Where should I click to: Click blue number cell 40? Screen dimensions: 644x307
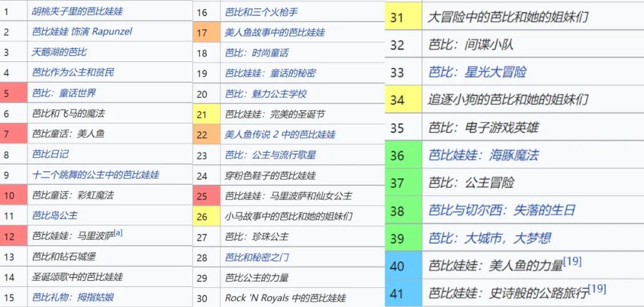[x=403, y=266]
